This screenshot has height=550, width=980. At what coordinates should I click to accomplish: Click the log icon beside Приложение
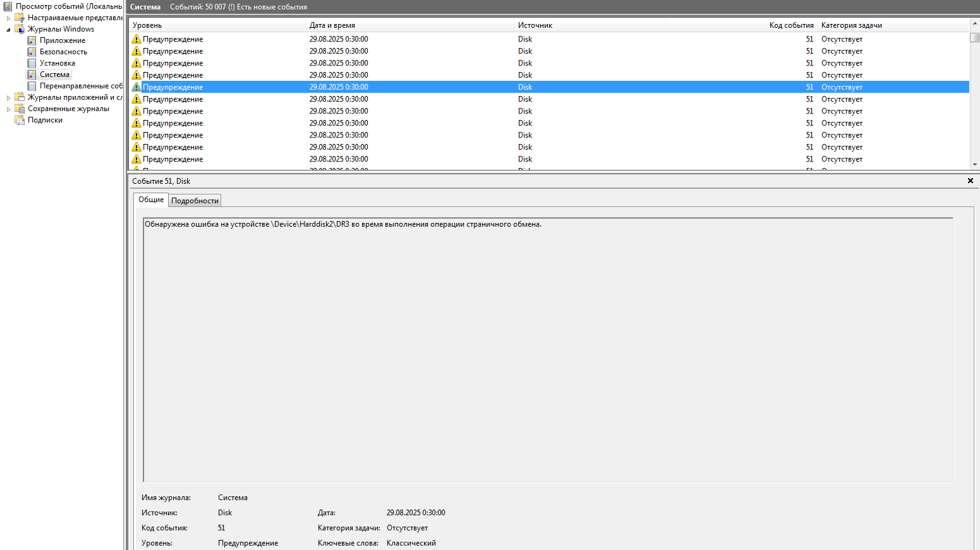(x=32, y=40)
